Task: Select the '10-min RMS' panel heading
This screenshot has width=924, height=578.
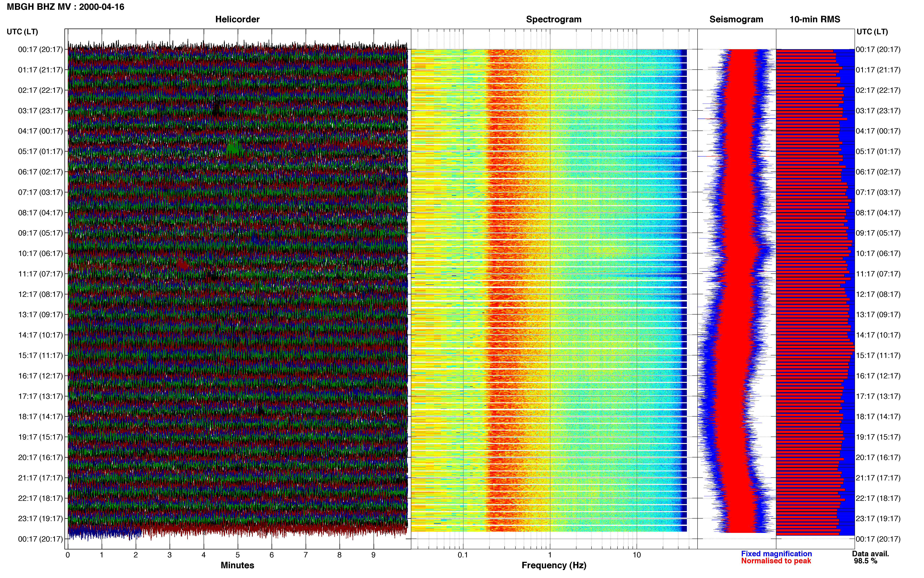Action: point(815,20)
